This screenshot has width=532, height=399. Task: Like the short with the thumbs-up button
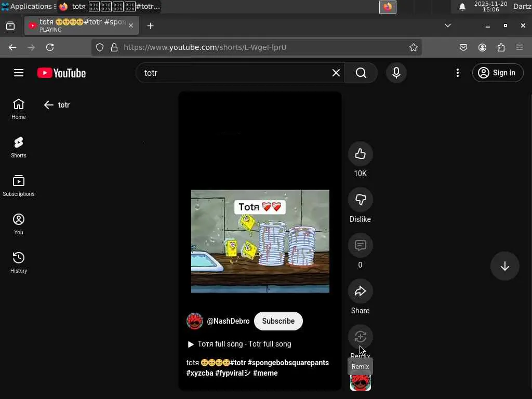click(361, 154)
